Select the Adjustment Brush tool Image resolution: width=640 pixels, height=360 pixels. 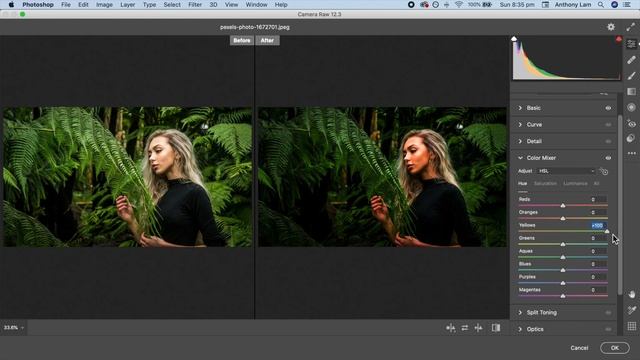[631, 76]
